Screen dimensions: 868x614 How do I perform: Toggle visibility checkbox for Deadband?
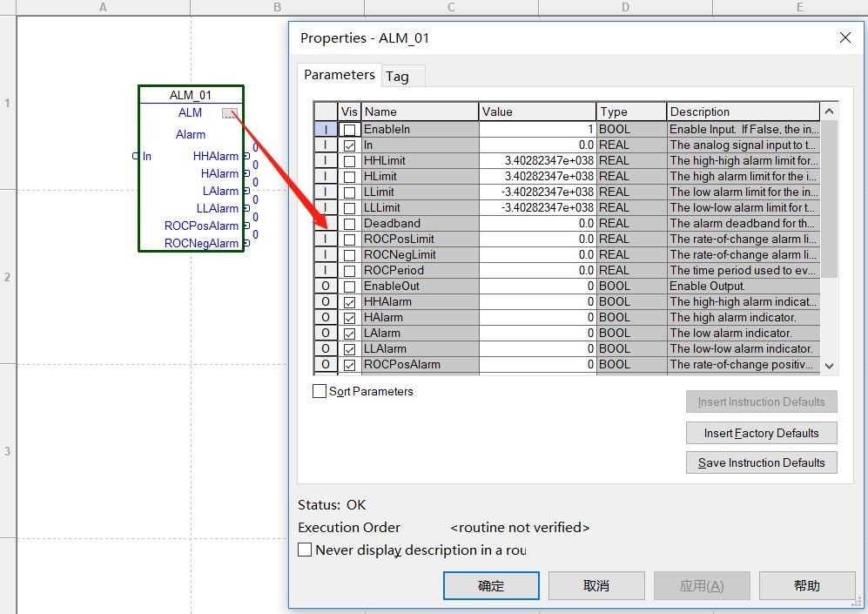click(349, 224)
